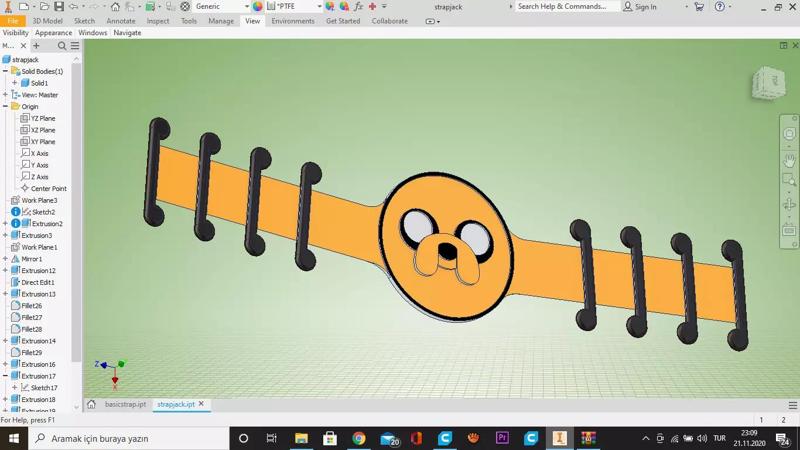Select the Mirror1 feature
The image size is (800, 450).
[27, 259]
